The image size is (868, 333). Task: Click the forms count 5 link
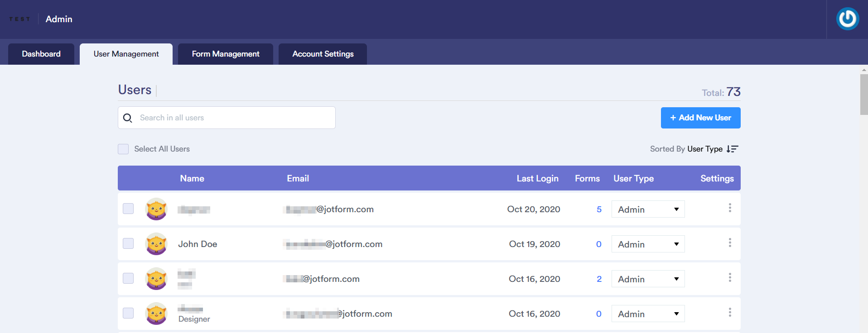pos(599,209)
